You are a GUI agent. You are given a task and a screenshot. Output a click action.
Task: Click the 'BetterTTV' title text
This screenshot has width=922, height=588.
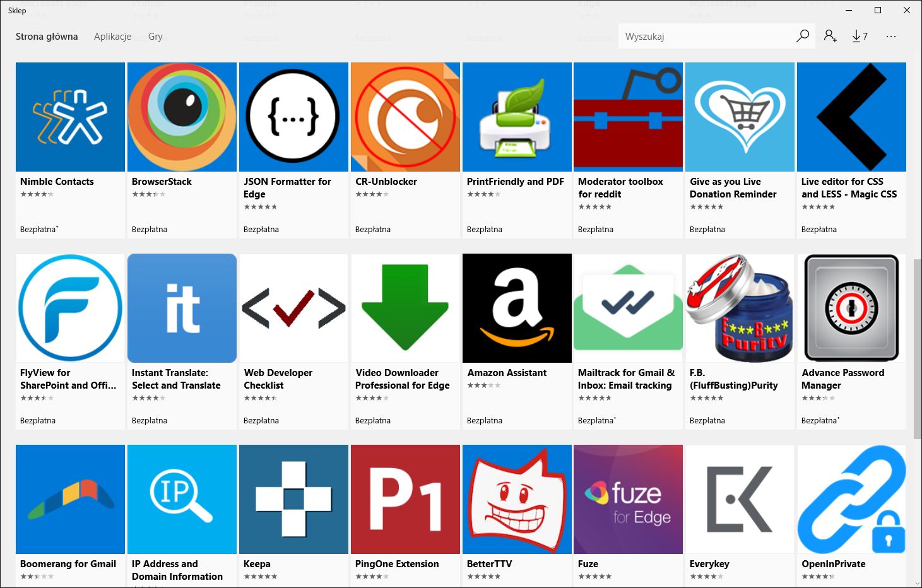(489, 563)
